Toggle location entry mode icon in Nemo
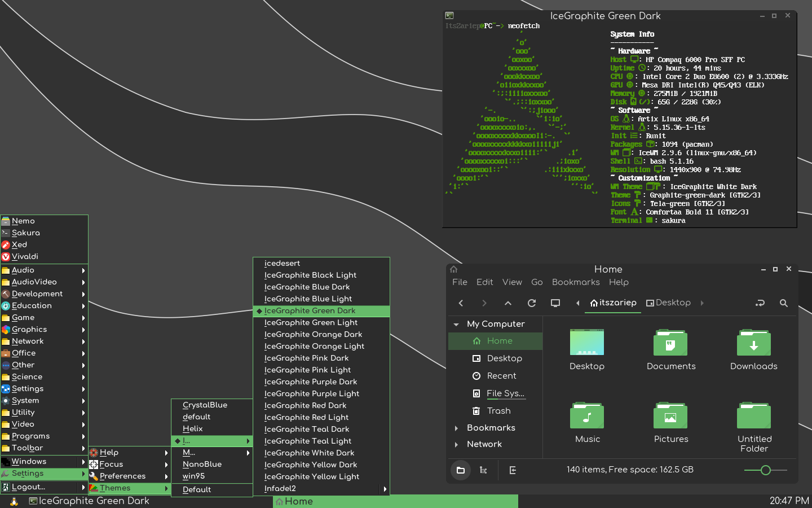 [760, 303]
